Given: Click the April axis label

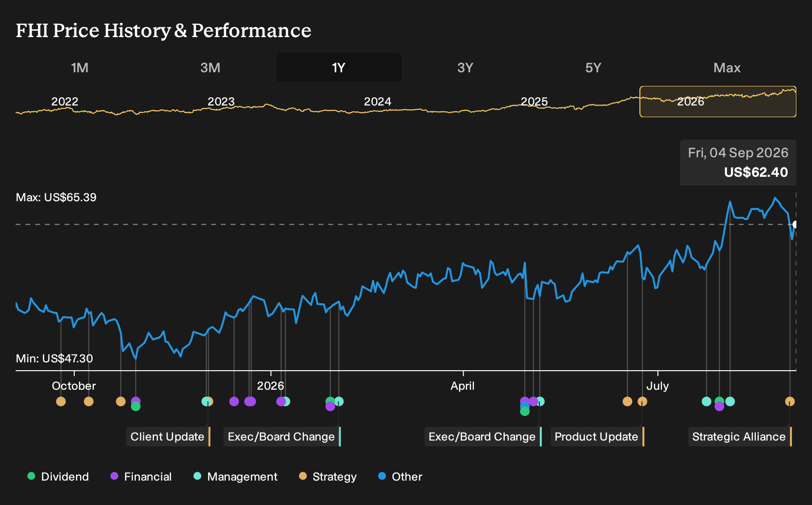Looking at the screenshot, I should point(463,386).
